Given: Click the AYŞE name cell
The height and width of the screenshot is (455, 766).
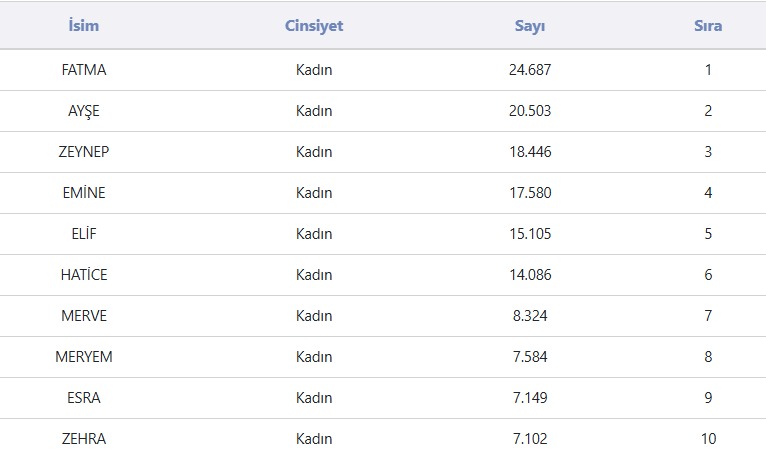Looking at the screenshot, I should coord(83,111).
